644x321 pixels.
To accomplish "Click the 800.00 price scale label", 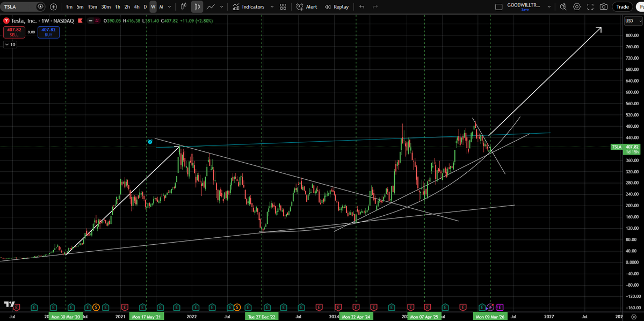I will tap(632, 36).
